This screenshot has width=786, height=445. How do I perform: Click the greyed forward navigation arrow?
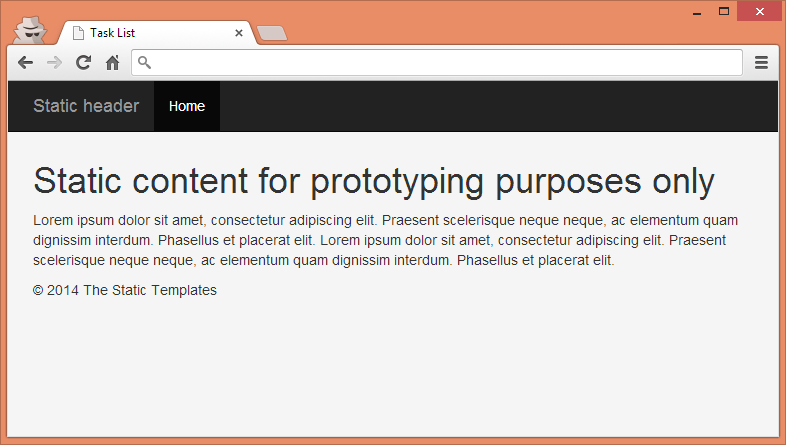pyautogui.click(x=54, y=63)
